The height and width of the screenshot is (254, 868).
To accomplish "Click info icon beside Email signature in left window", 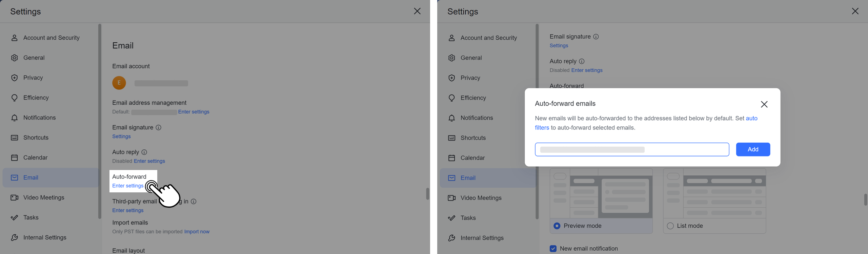I will (x=158, y=128).
